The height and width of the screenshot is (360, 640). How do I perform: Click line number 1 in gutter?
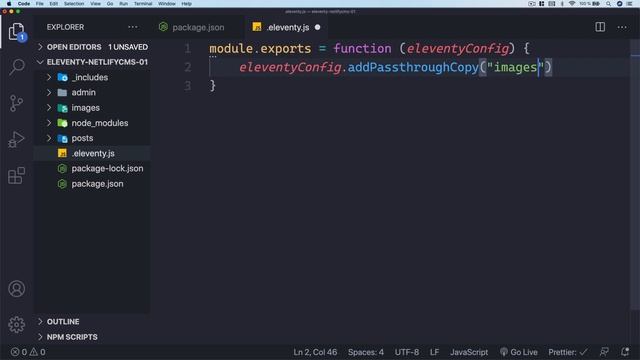click(x=188, y=49)
